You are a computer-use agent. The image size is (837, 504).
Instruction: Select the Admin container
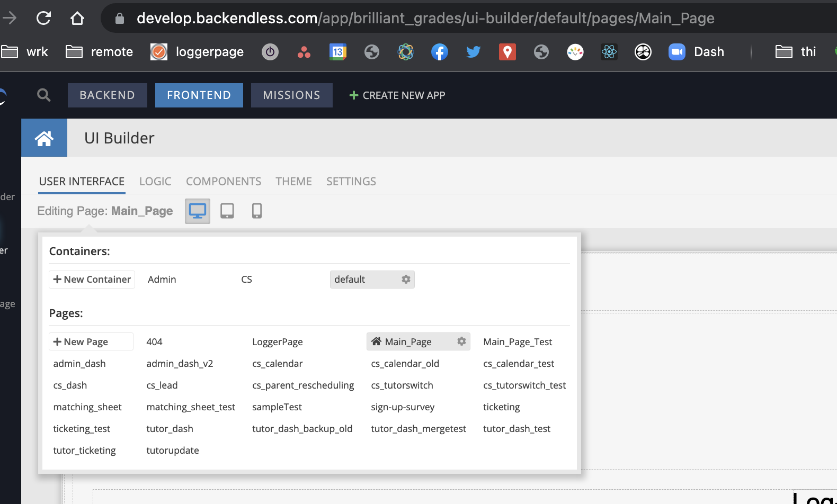point(162,280)
